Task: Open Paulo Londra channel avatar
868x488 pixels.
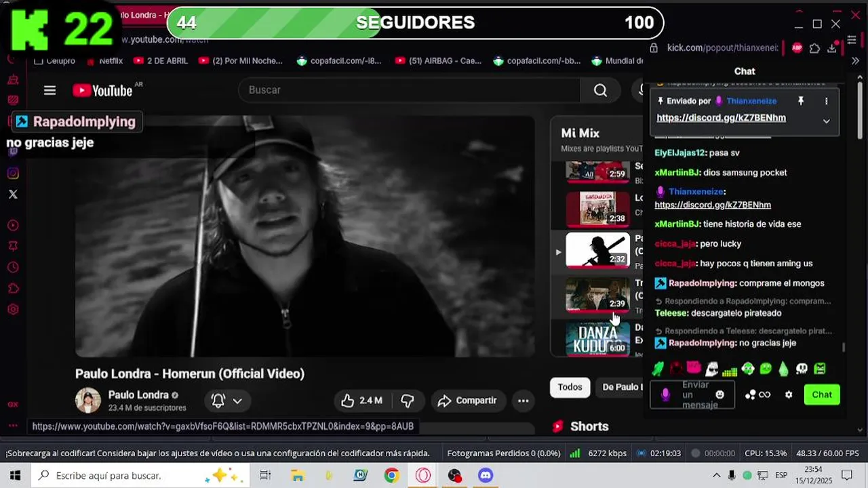Action: [88, 401]
